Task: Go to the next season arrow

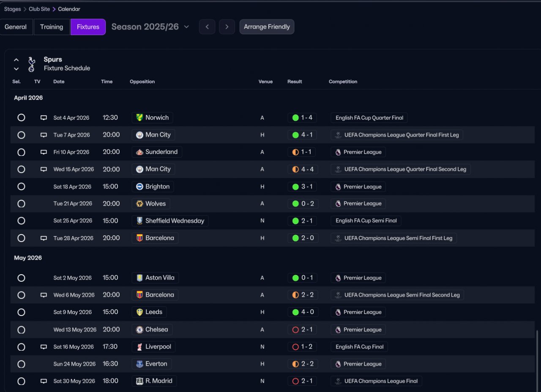Action: [227, 27]
